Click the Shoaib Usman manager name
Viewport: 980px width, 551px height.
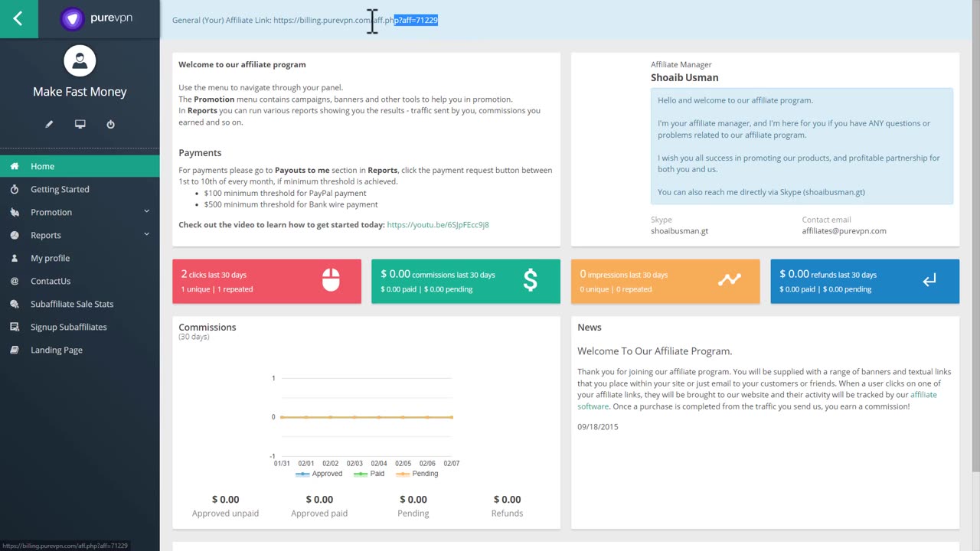tap(684, 77)
